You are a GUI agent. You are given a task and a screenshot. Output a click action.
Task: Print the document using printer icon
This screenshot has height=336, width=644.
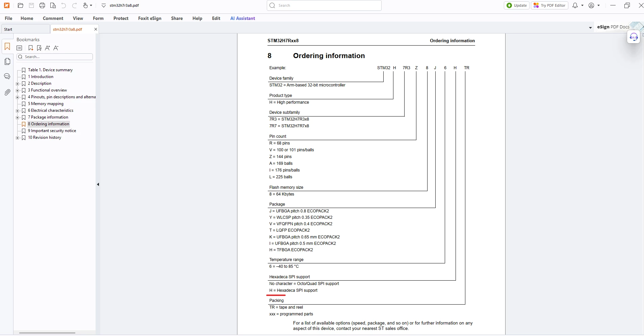42,5
